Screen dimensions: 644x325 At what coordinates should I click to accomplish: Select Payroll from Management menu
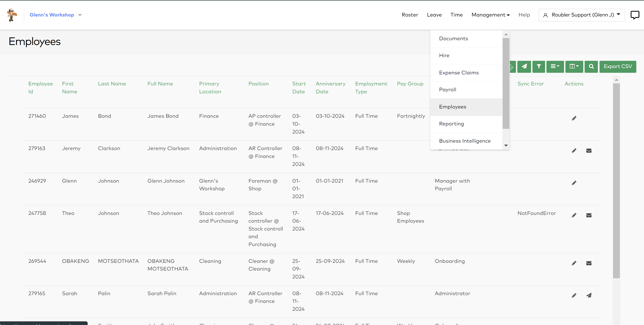point(448,89)
